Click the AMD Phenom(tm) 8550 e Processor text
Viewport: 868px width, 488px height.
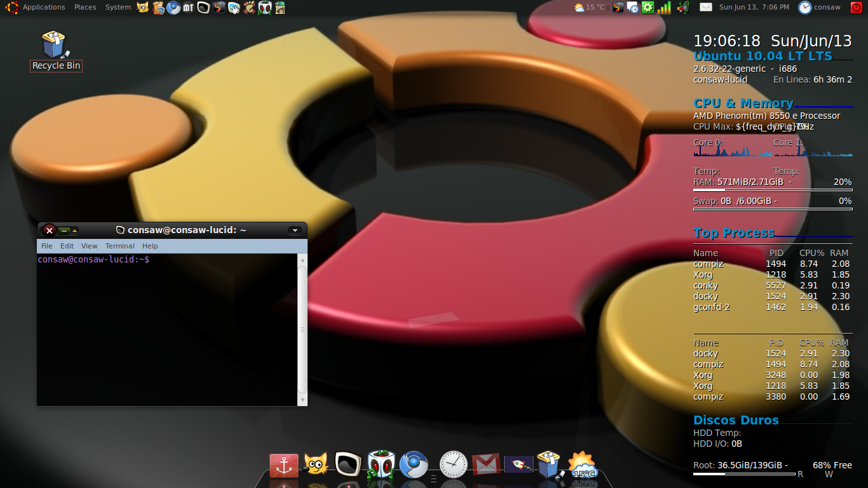[x=766, y=116]
